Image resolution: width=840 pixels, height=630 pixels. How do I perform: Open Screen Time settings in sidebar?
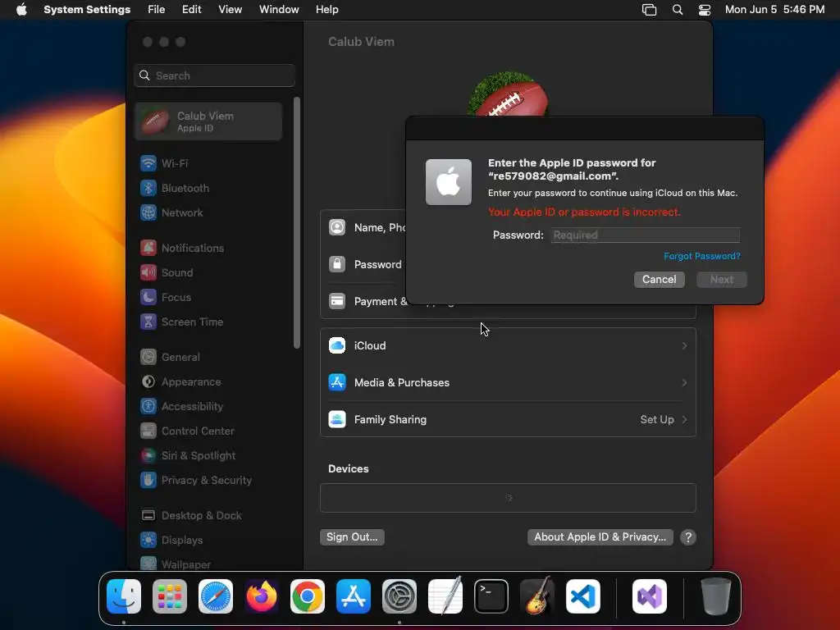181,322
